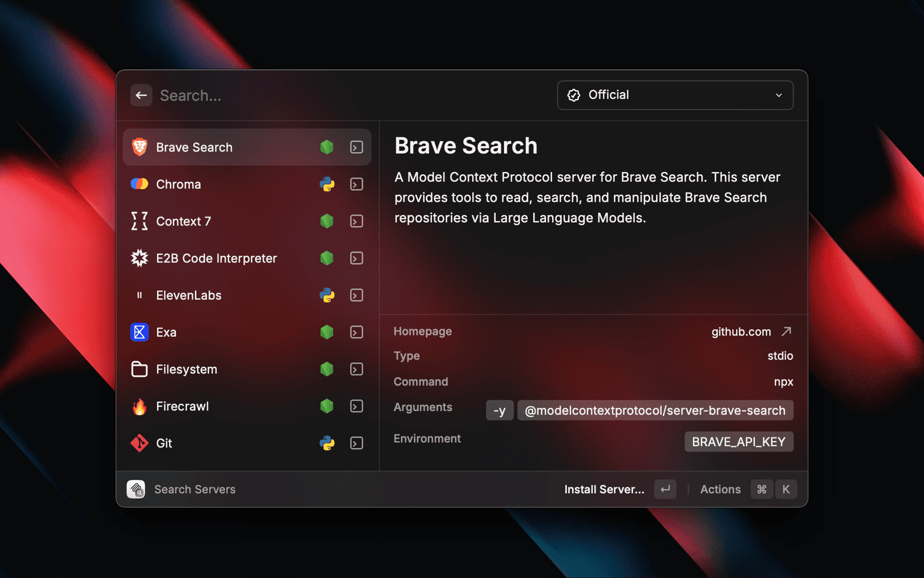Image resolution: width=924 pixels, height=578 pixels.
Task: Open the Official filter dropdown
Action: (x=675, y=95)
